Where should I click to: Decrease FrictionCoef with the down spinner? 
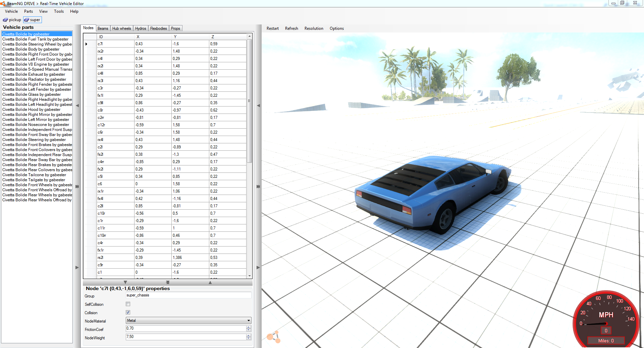coord(249,330)
